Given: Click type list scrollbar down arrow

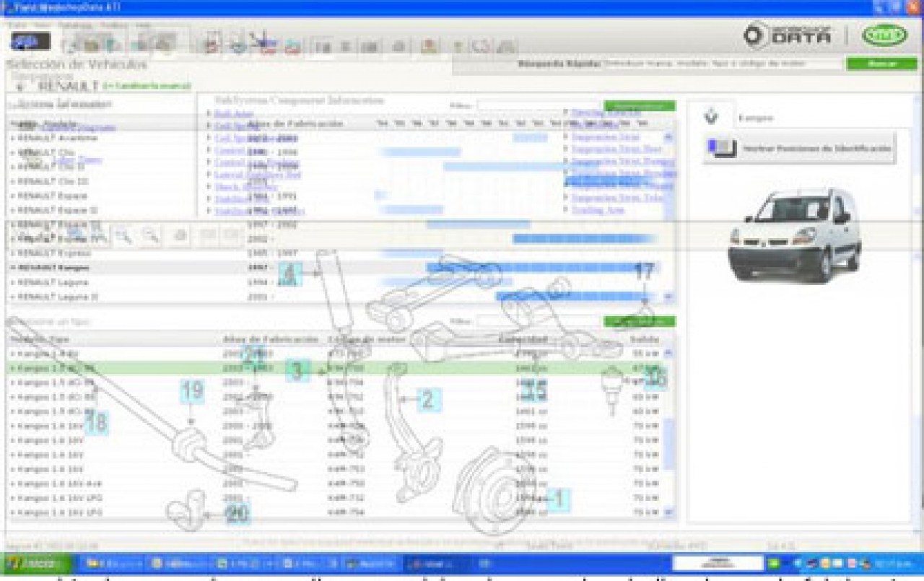Looking at the screenshot, I should pyautogui.click(x=668, y=512).
